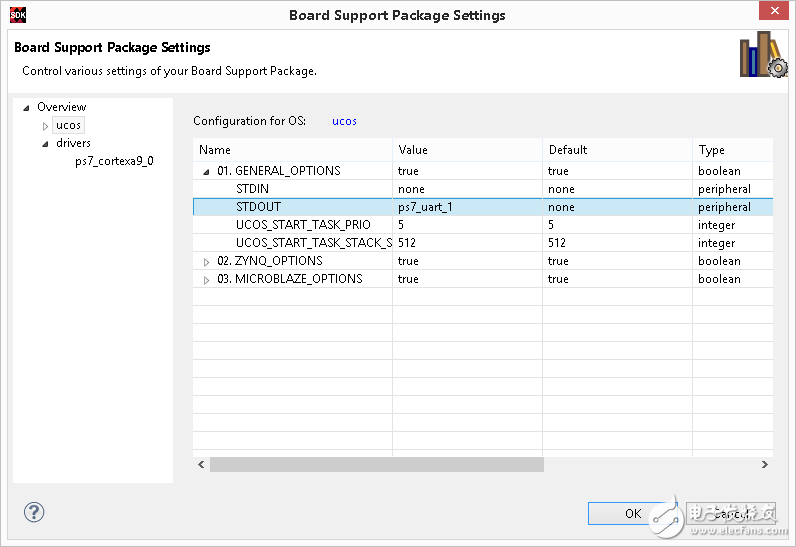Click the Value column header
Screen dimensions: 796x547
tap(466, 150)
